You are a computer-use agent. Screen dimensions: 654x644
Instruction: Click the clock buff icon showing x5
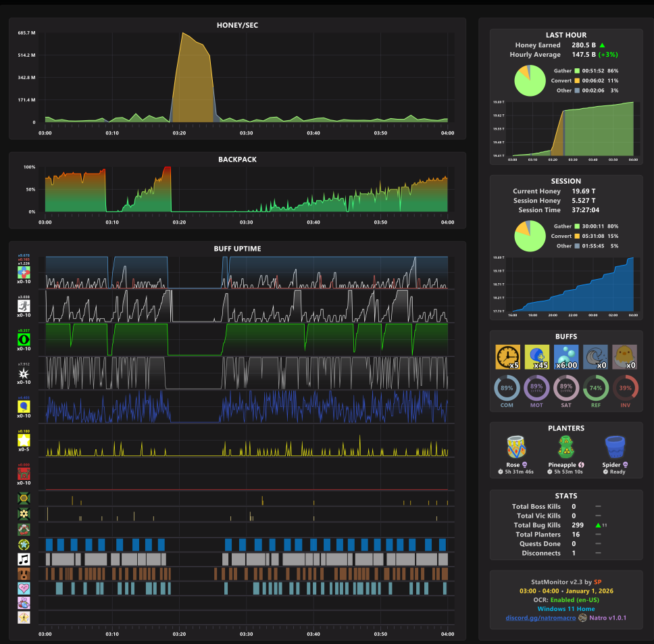507,357
